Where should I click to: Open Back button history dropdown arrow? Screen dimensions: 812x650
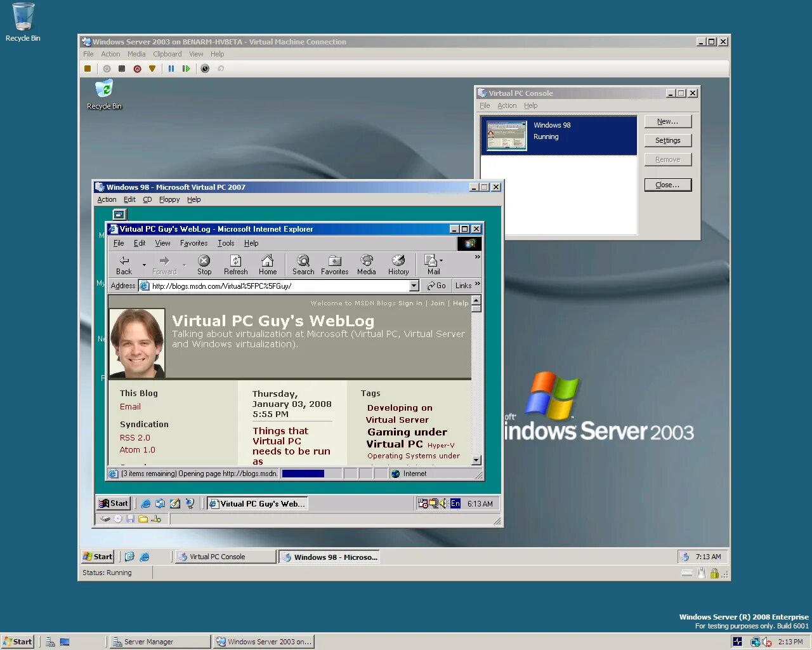[144, 265]
